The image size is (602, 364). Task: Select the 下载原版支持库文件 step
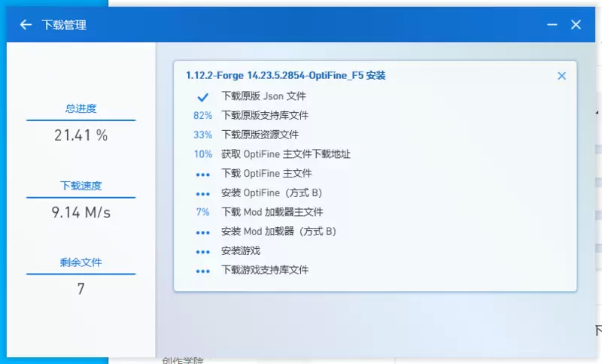pyautogui.click(x=265, y=116)
